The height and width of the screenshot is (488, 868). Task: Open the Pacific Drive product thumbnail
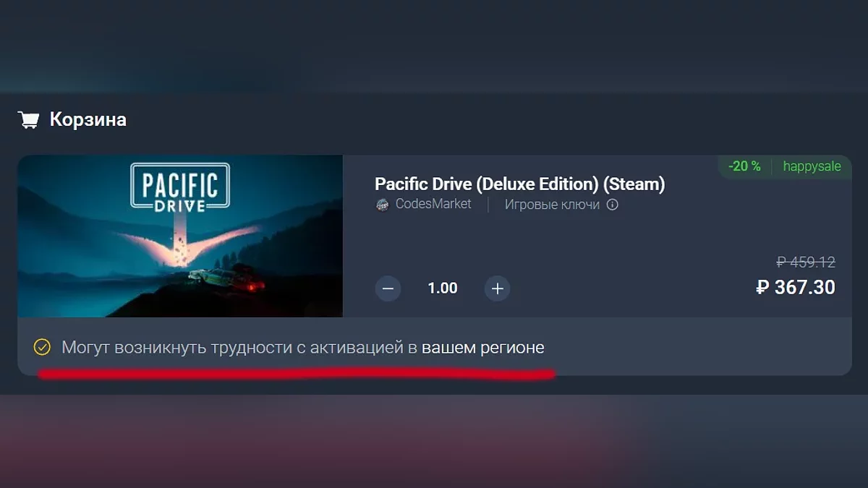pyautogui.click(x=180, y=236)
